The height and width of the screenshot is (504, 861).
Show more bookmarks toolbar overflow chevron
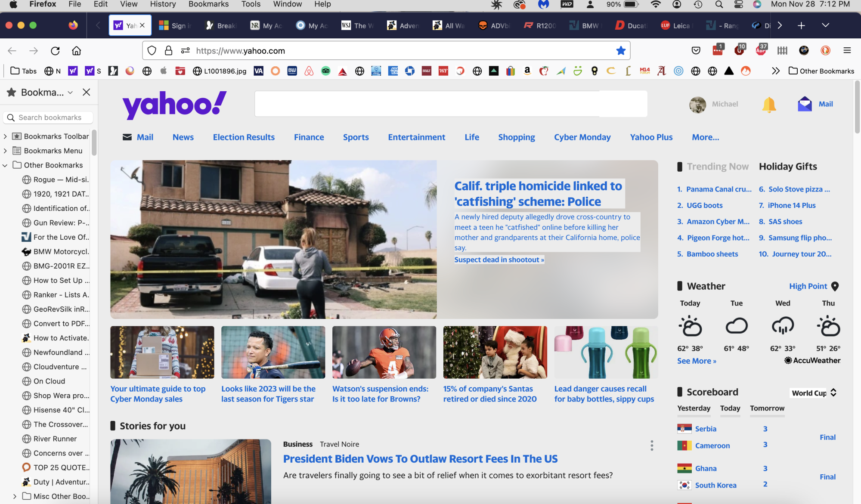(x=775, y=71)
